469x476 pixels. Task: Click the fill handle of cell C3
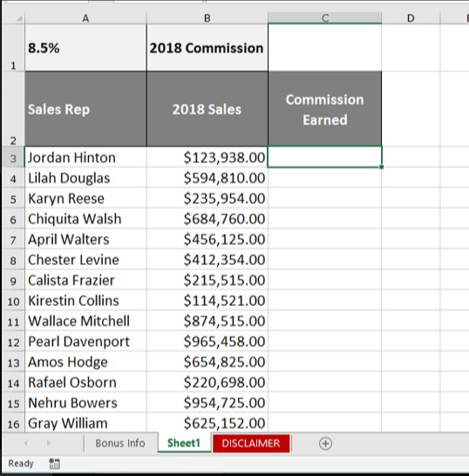(382, 167)
